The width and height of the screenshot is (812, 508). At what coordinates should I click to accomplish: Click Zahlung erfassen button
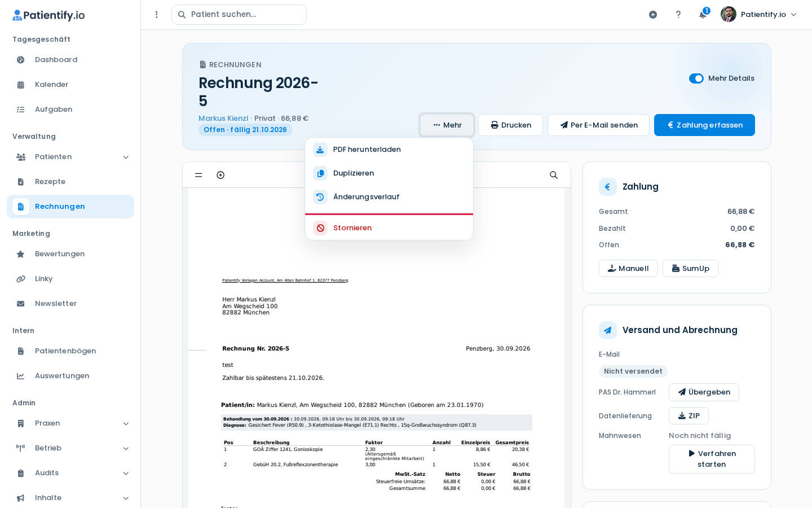pyautogui.click(x=704, y=125)
